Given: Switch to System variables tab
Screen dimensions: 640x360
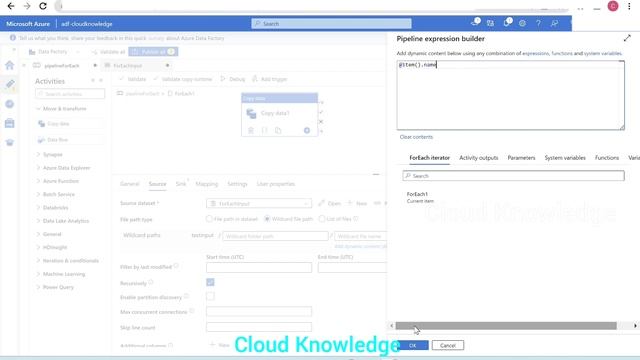Looking at the screenshot, I should pyautogui.click(x=565, y=158).
